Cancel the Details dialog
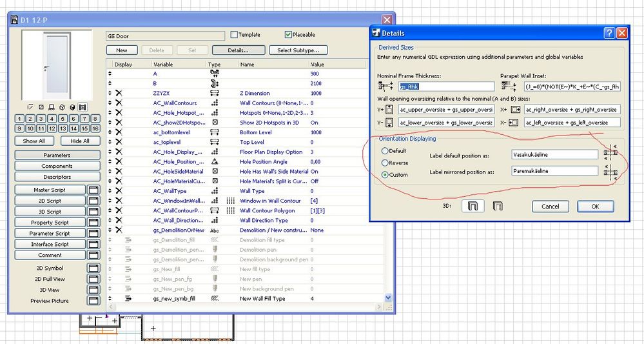Screen dimensions: 644x344 [551, 207]
